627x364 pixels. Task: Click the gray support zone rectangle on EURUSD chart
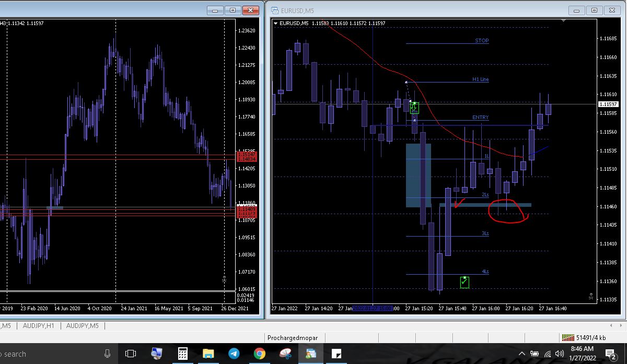coord(485,205)
